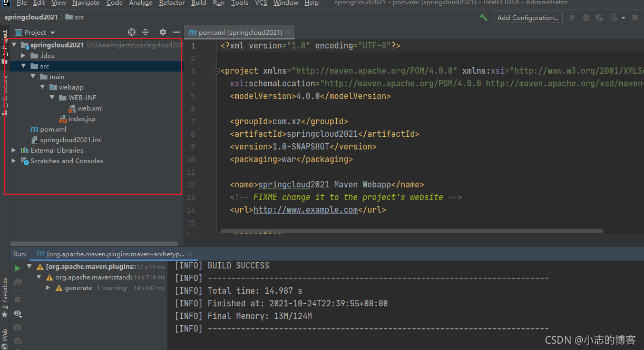Open the Build menu

click(199, 3)
